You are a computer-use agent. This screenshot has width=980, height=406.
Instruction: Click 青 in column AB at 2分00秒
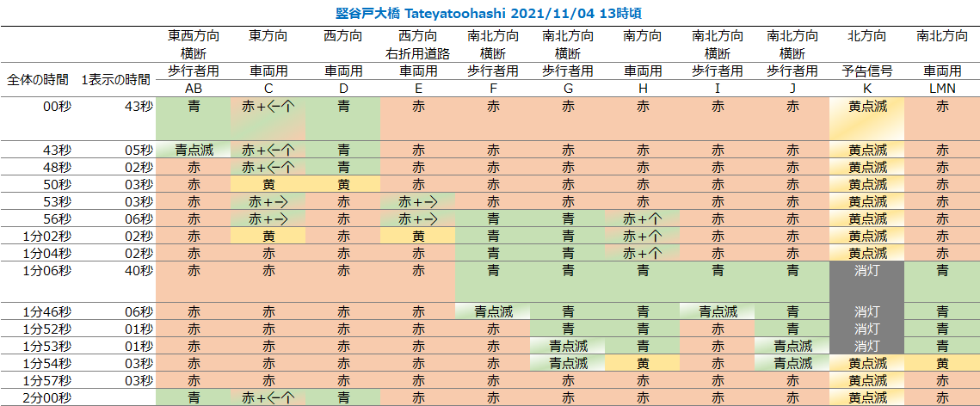pyautogui.click(x=193, y=397)
